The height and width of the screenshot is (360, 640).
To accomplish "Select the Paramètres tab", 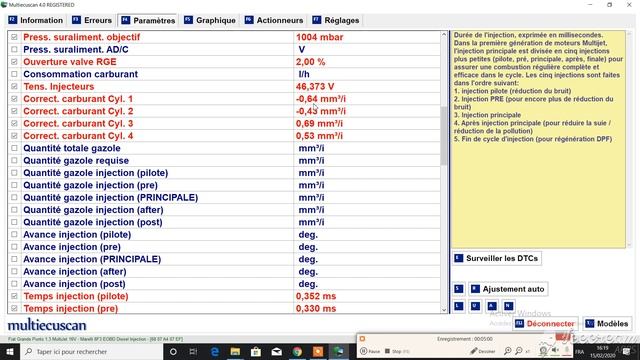I will coord(148,20).
